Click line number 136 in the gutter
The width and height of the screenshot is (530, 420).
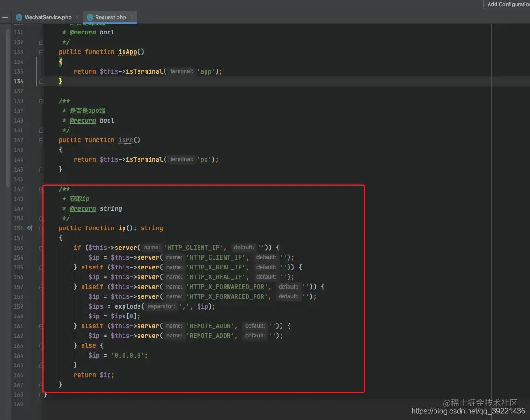18,82
